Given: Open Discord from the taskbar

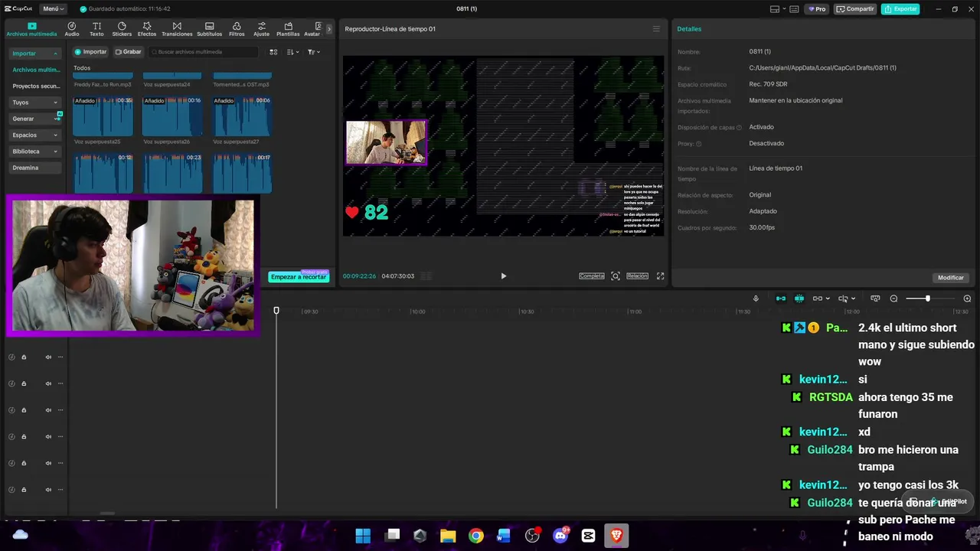Looking at the screenshot, I should [560, 535].
